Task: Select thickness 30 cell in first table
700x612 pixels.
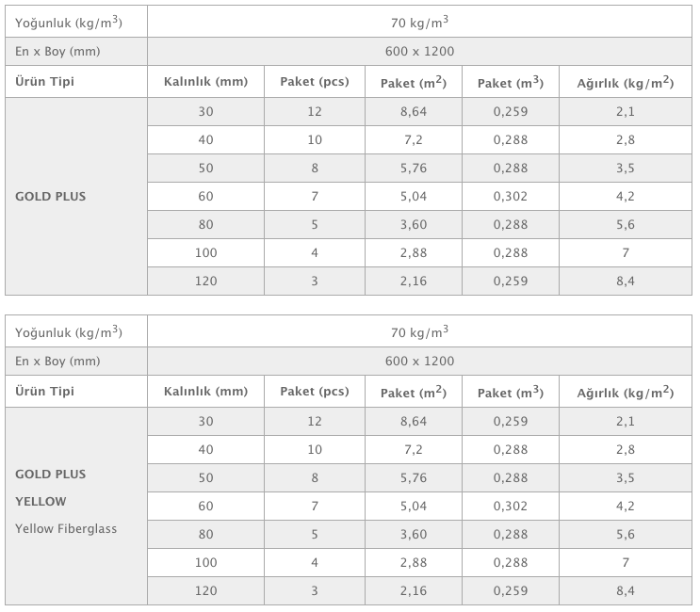Action: click(x=205, y=111)
